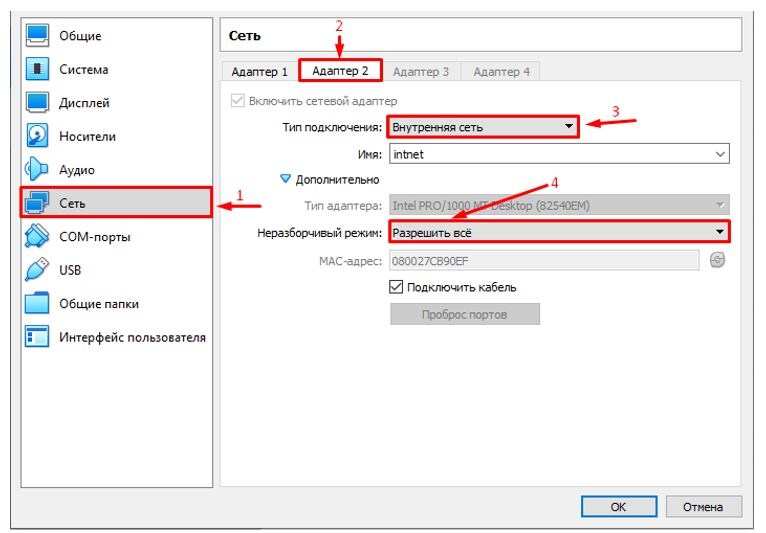This screenshot has width=766, height=533.
Task: Click the MAC-адрес label
Action: 350,261
